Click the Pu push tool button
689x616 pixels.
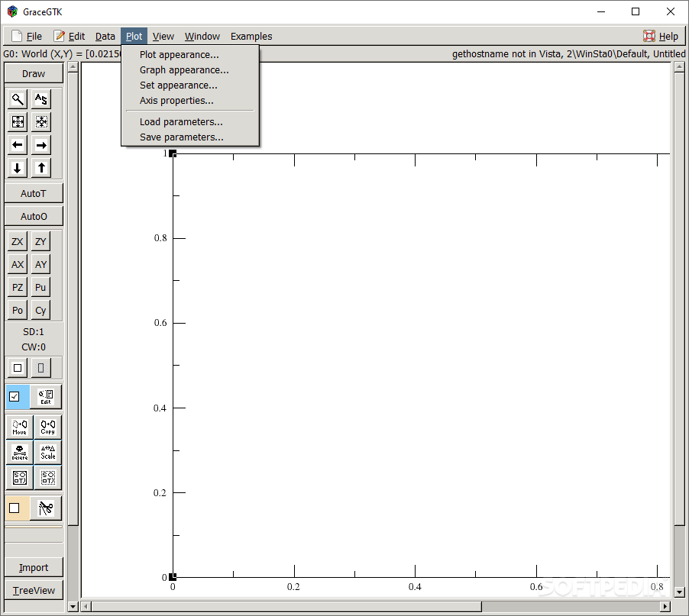[40, 287]
